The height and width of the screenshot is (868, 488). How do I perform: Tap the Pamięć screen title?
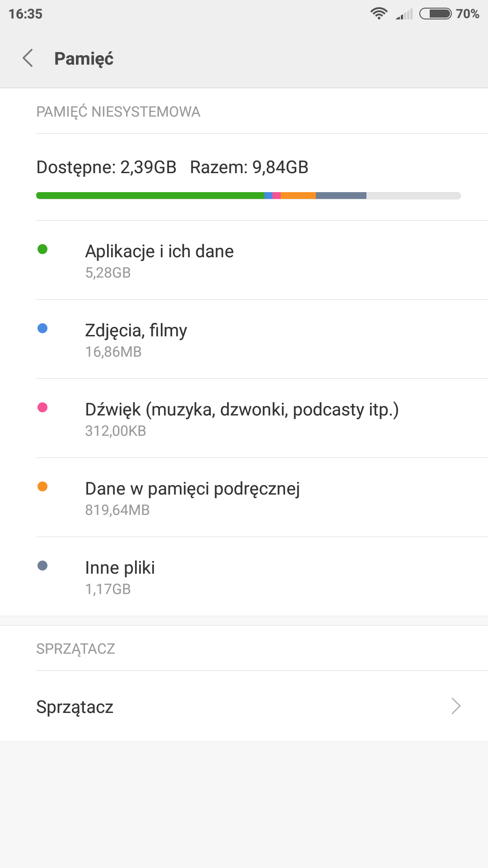click(x=84, y=59)
